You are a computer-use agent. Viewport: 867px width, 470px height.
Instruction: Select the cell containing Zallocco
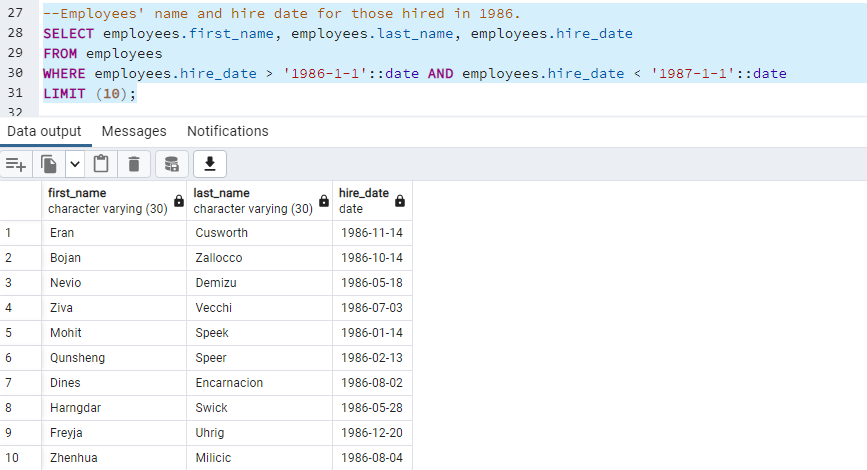pyautogui.click(x=259, y=258)
